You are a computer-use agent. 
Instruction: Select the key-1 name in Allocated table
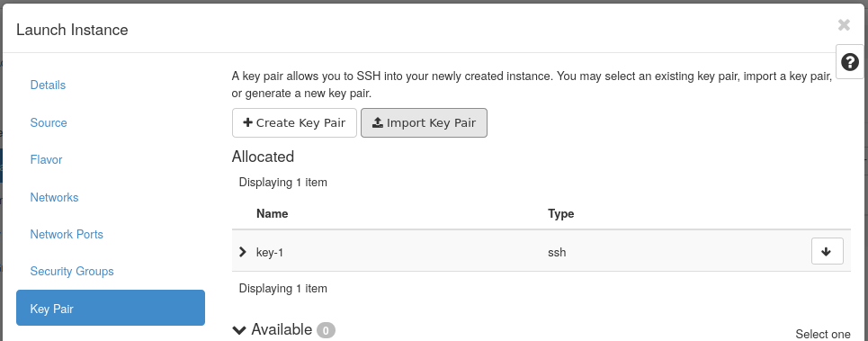pyautogui.click(x=270, y=253)
